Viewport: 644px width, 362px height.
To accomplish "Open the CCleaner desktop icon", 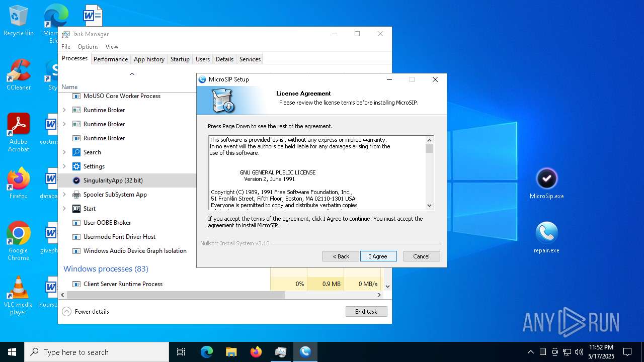I will (19, 74).
